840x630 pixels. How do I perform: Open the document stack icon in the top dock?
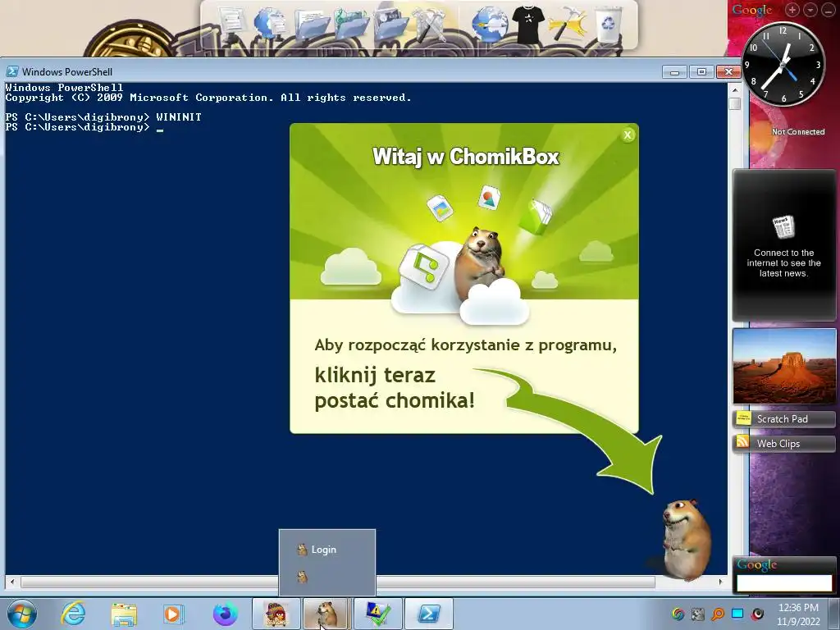coord(232,22)
